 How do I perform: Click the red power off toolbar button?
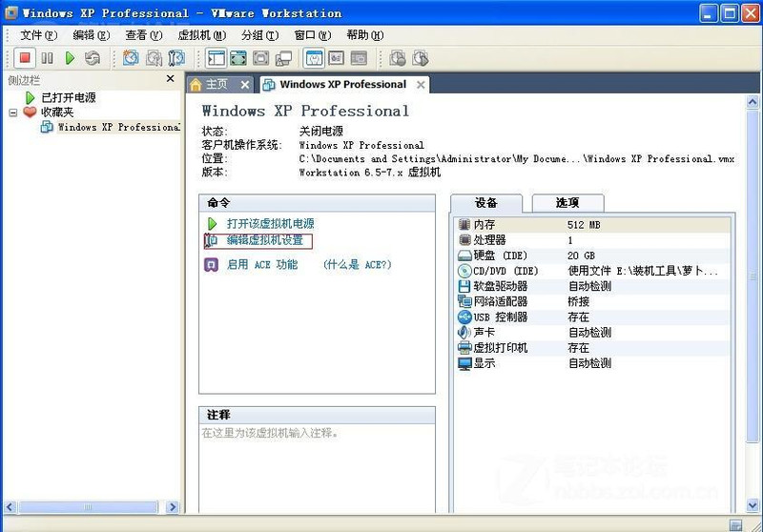[x=26, y=58]
